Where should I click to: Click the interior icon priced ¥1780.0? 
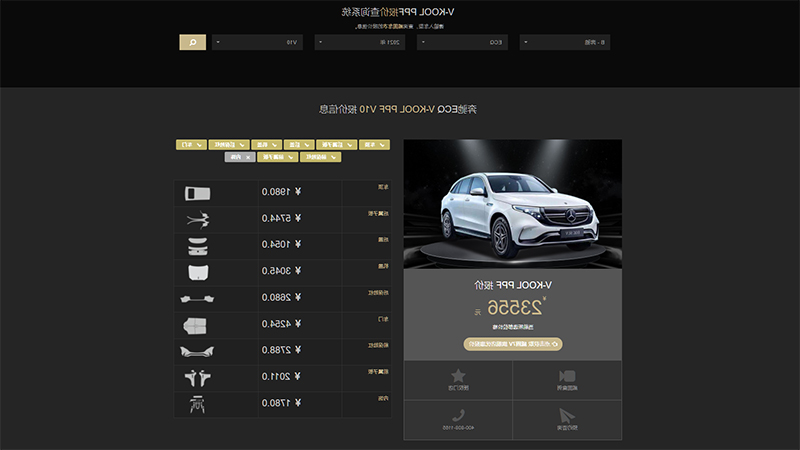tap(197, 405)
